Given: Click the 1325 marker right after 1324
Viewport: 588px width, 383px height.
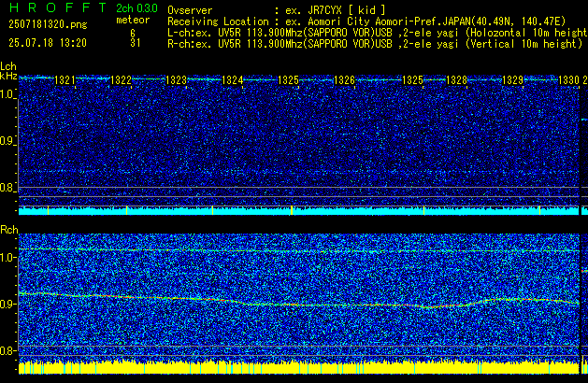Looking at the screenshot, I should click(288, 80).
